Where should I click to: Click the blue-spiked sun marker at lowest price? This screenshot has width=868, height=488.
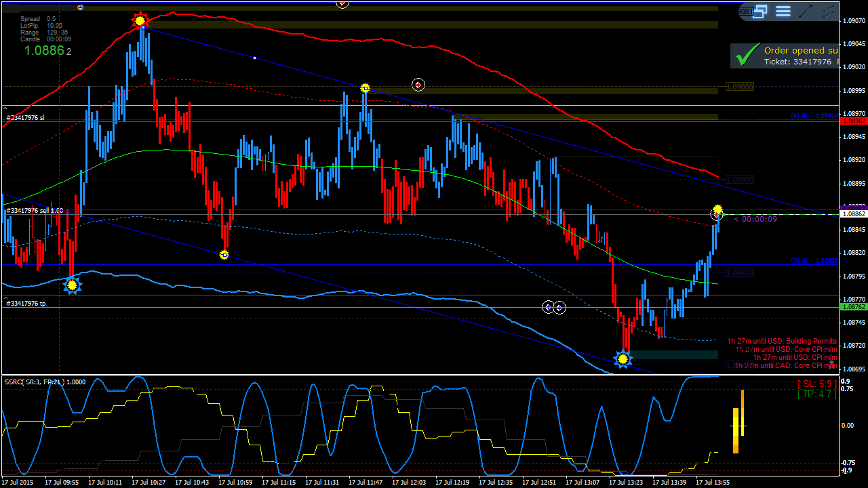(623, 359)
